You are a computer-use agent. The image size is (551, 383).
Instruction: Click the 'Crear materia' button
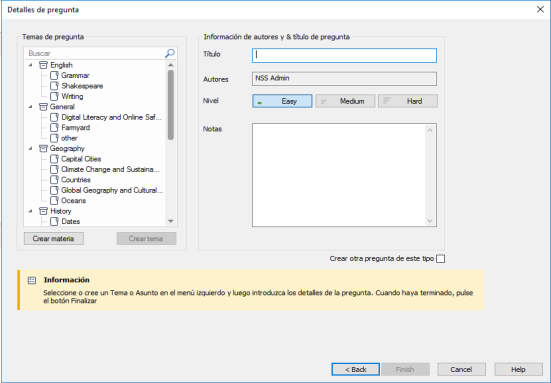click(x=54, y=239)
